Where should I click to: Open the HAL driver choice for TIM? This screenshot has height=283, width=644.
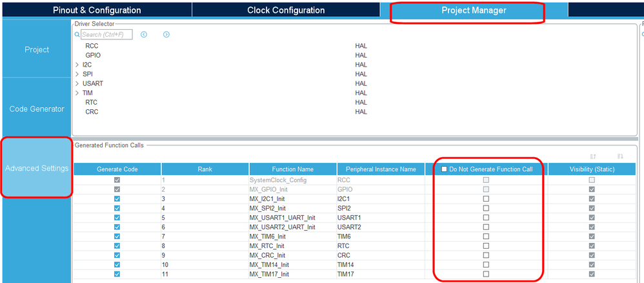pos(361,93)
